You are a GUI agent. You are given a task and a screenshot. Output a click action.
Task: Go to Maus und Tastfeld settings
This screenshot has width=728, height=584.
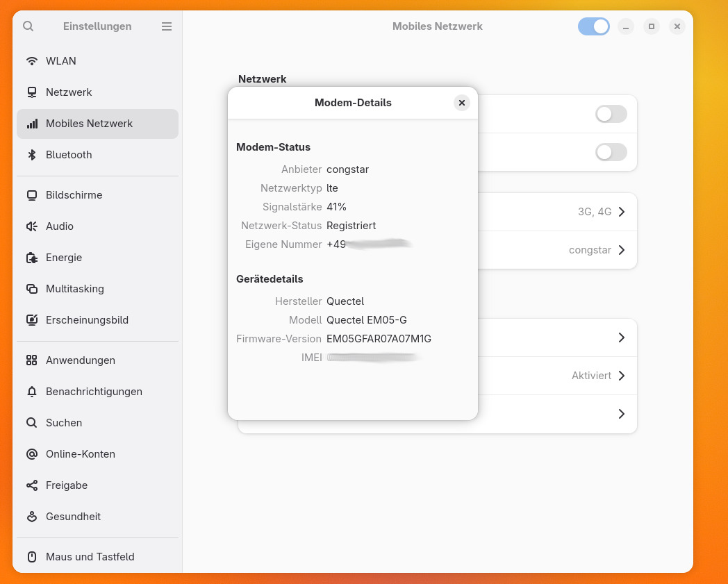(x=97, y=557)
